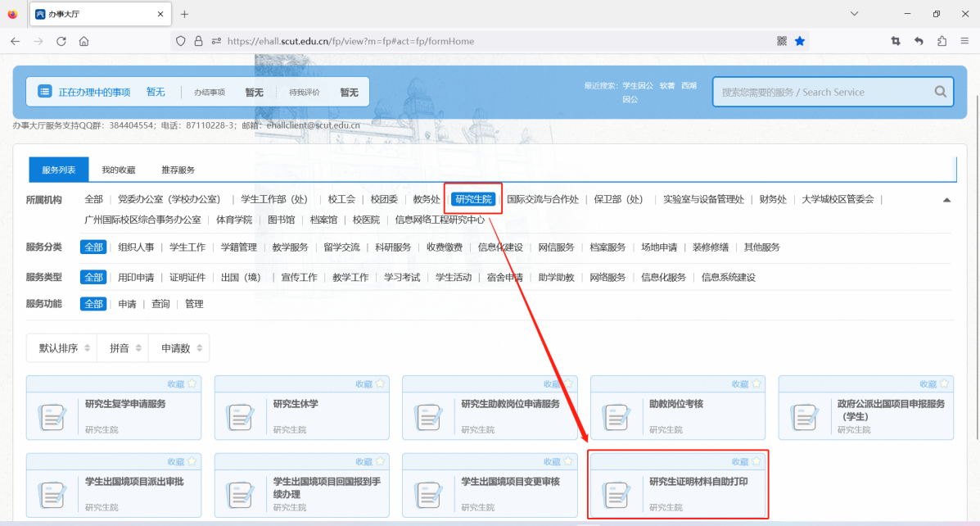Click the bookmark star in address bar
Viewport: 980px width, 526px height.
(800, 41)
